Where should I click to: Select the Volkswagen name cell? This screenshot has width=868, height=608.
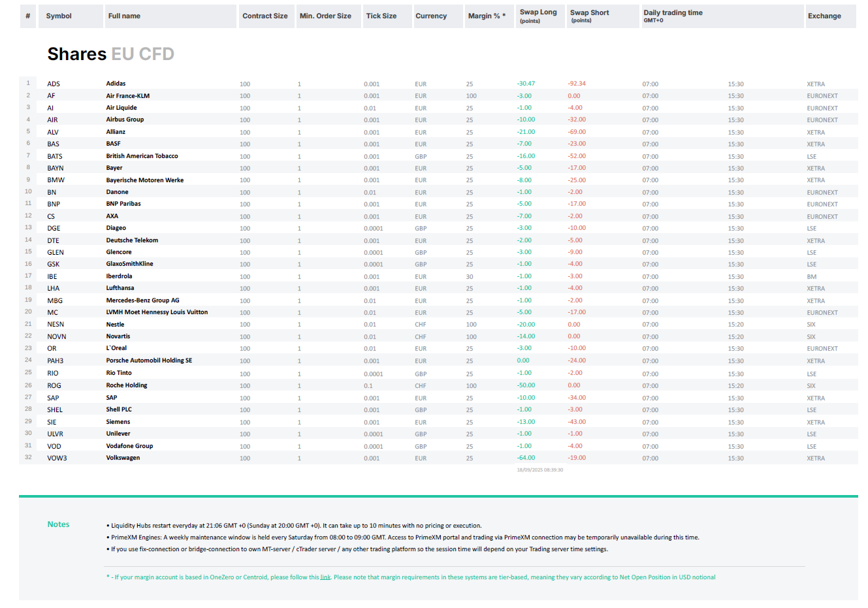[x=123, y=458]
